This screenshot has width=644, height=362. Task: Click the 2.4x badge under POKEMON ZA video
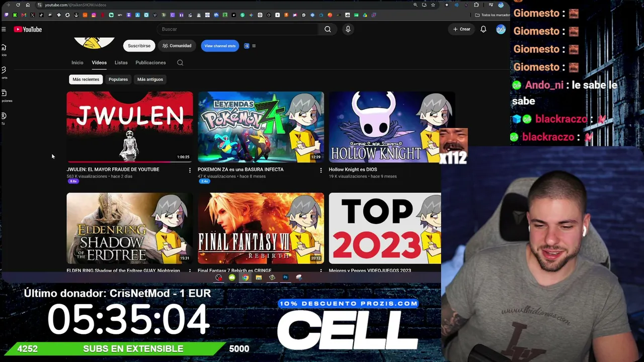[204, 182]
